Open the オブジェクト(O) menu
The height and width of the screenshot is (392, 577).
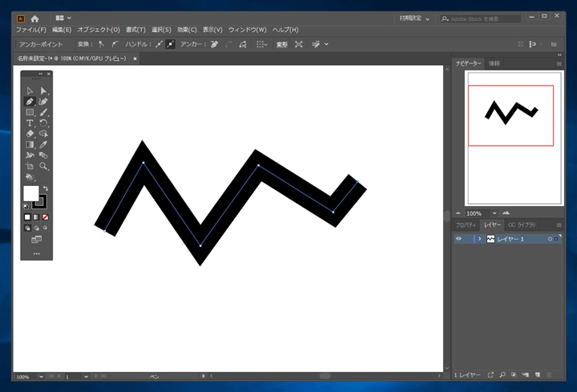pyautogui.click(x=99, y=30)
